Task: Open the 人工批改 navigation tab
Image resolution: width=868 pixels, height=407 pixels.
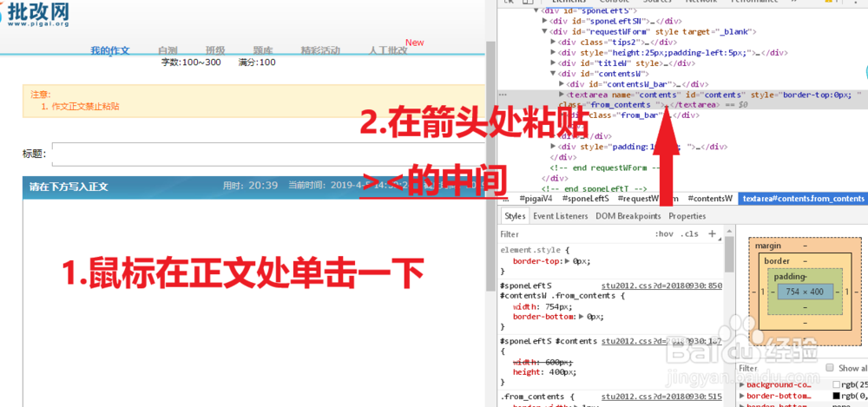Action: (388, 50)
